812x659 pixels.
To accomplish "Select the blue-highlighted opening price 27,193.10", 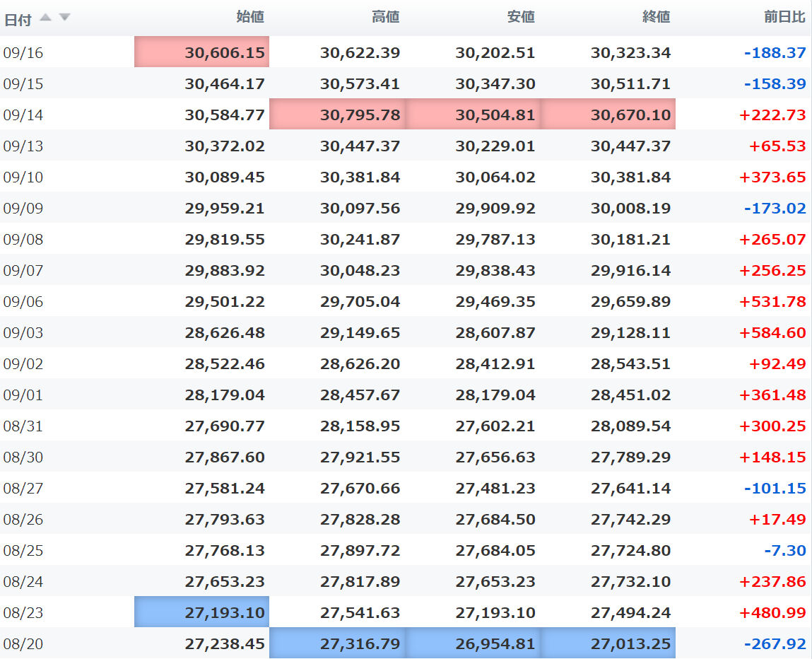I will coord(225,612).
